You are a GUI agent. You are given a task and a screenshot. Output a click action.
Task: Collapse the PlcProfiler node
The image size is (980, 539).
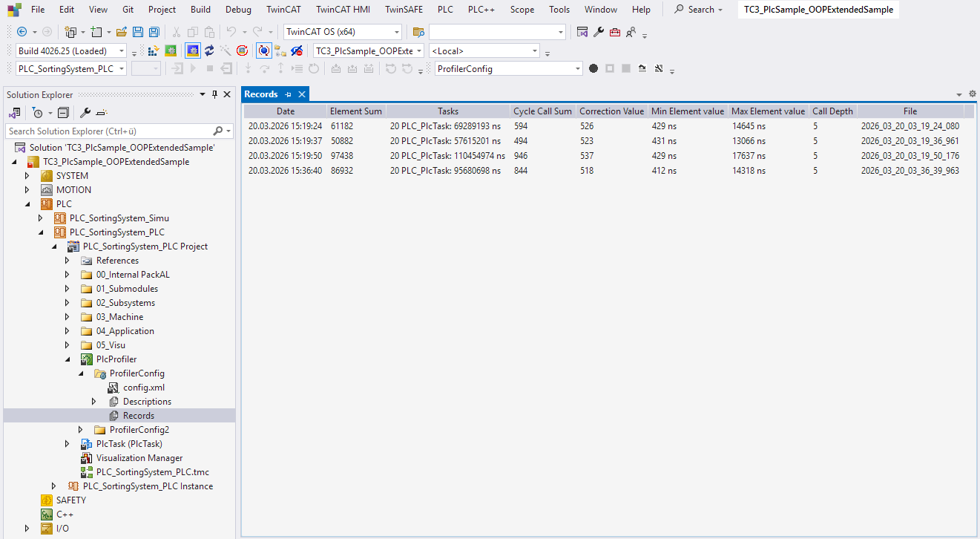(x=68, y=359)
